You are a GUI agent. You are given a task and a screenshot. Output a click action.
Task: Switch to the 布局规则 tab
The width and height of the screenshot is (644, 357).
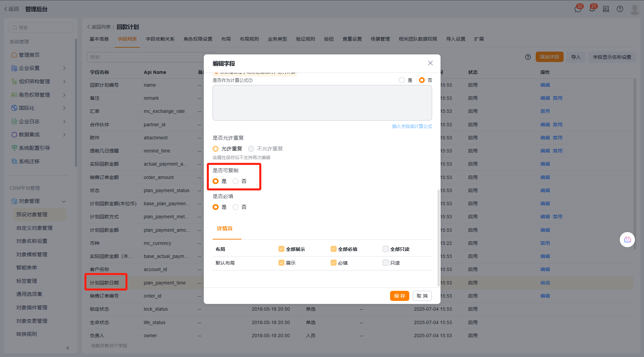click(249, 39)
